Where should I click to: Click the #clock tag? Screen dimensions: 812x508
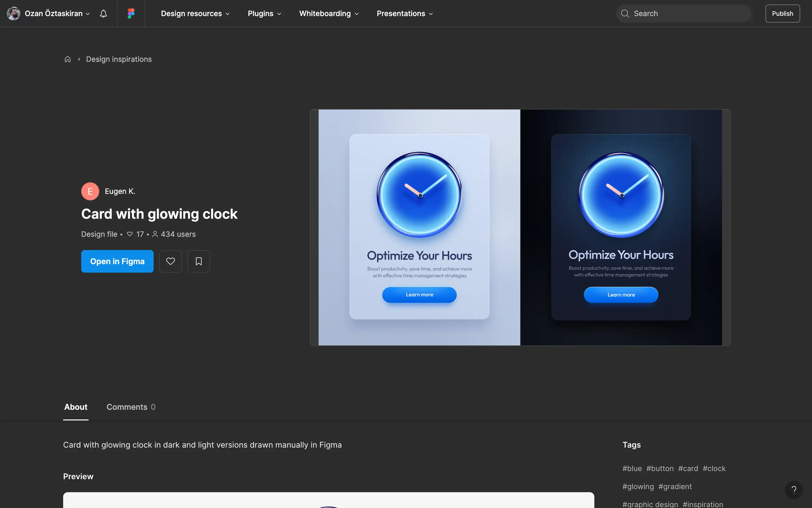coord(714,468)
